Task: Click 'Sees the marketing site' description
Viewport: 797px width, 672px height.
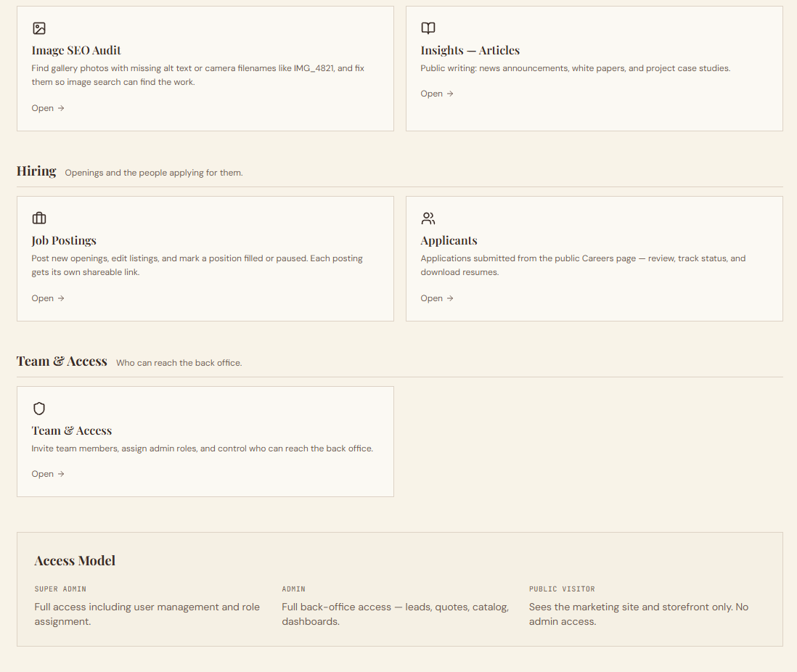Action: (x=639, y=614)
